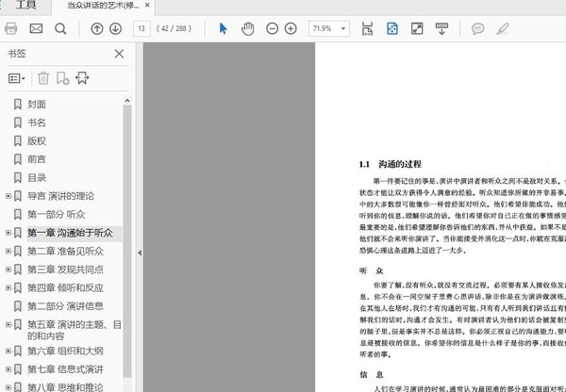This screenshot has height=392, width=566.
Task: Click the Fit One Full Page icon
Action: [x=392, y=28]
